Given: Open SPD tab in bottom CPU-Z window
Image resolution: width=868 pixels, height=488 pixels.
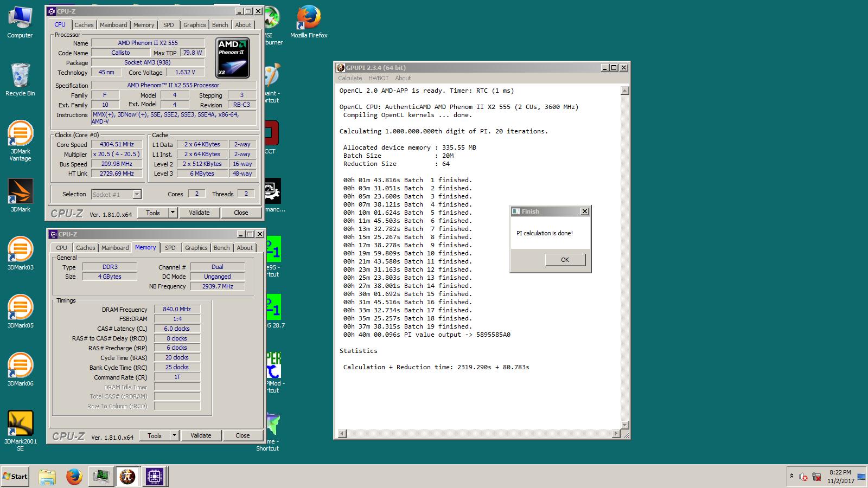Looking at the screenshot, I should pyautogui.click(x=170, y=248).
